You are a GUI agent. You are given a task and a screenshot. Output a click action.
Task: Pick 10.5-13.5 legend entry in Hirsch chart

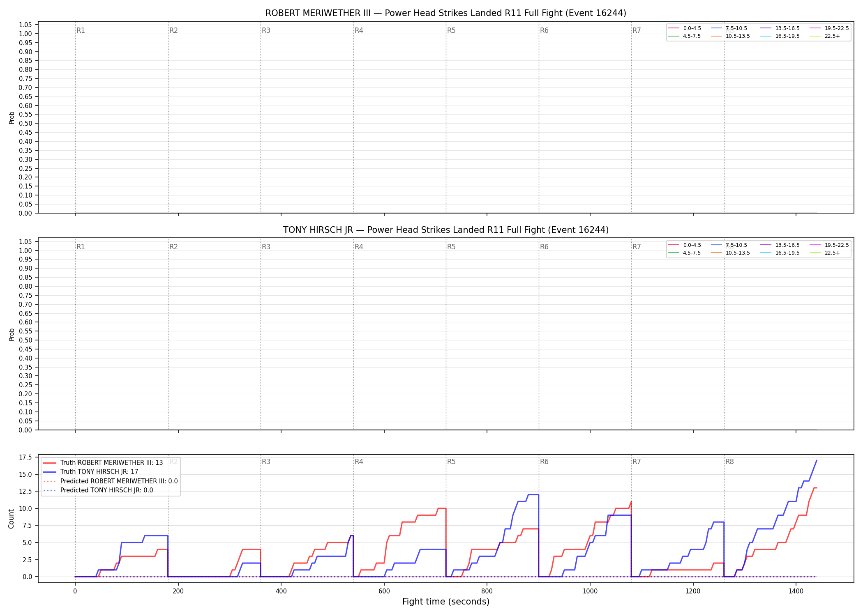pyautogui.click(x=731, y=253)
